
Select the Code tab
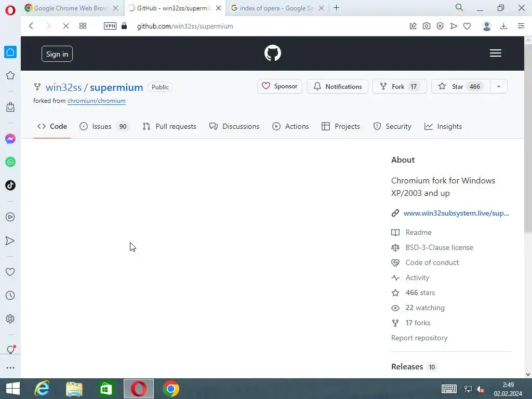click(x=52, y=126)
